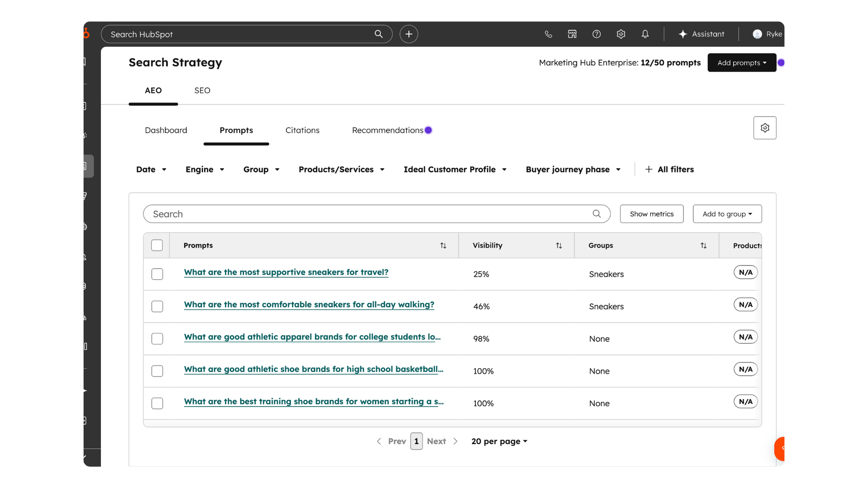
Task: Click the HubSpot sprocket logo top left
Action: click(86, 33)
